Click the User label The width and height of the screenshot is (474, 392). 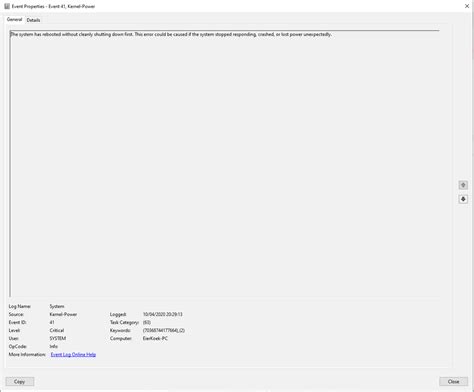(14, 338)
